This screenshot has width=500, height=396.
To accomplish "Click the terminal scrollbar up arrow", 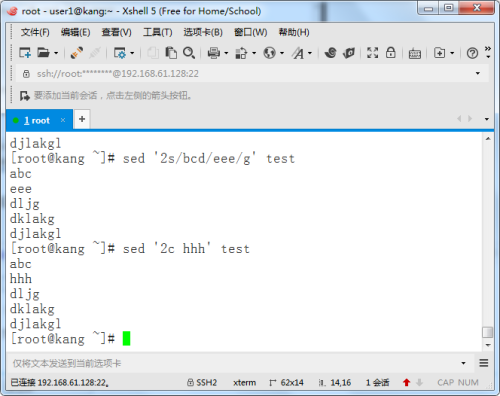I will [x=488, y=139].
